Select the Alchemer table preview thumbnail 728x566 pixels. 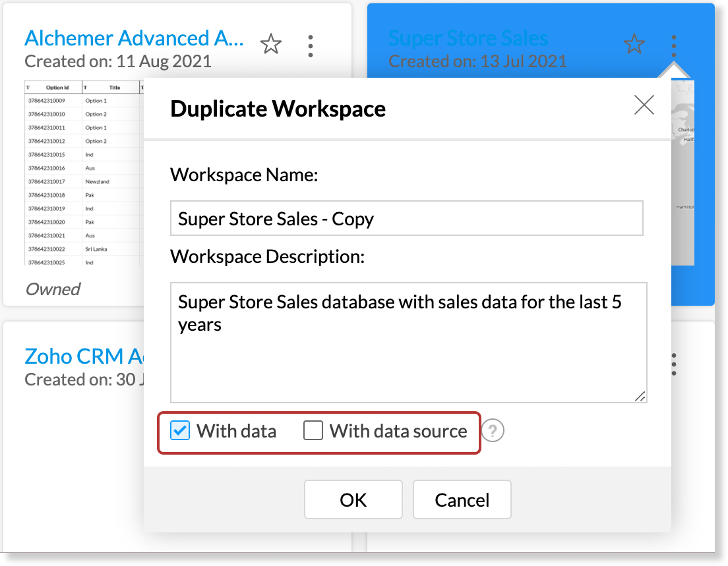[x=84, y=173]
